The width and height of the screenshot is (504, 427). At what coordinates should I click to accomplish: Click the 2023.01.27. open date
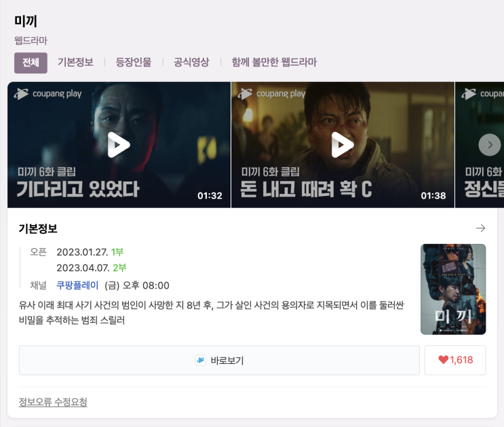point(82,252)
